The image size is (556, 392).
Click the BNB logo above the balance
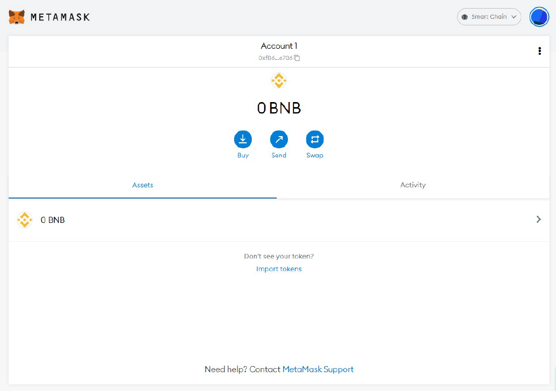tap(279, 81)
